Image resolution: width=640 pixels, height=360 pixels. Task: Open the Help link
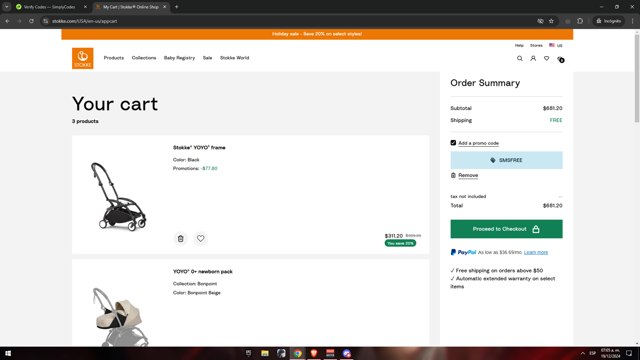(x=519, y=45)
